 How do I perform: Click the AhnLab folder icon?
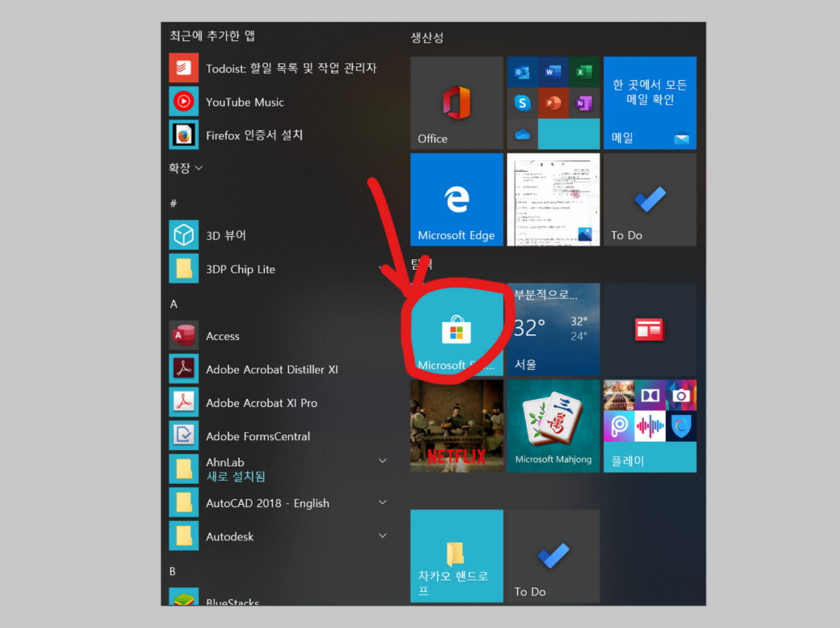click(x=184, y=469)
